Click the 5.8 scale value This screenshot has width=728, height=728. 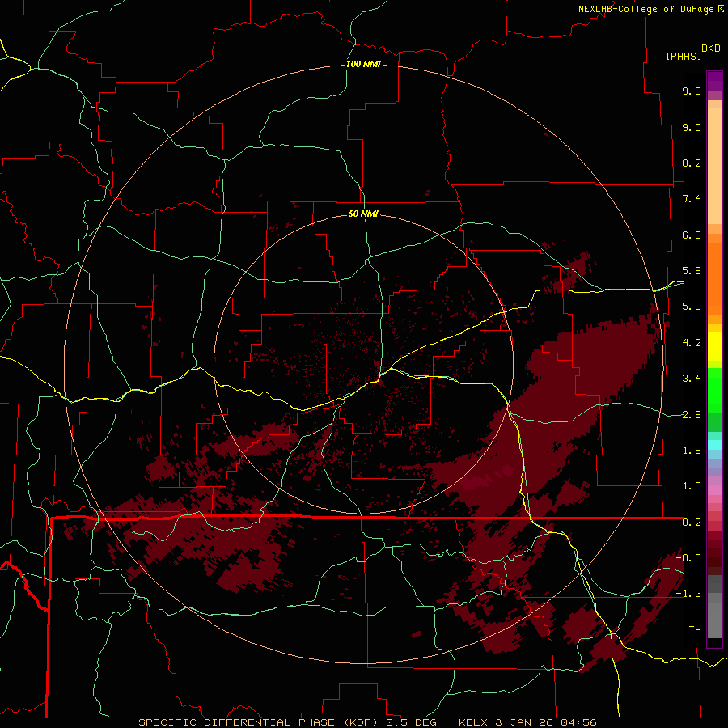pos(692,271)
